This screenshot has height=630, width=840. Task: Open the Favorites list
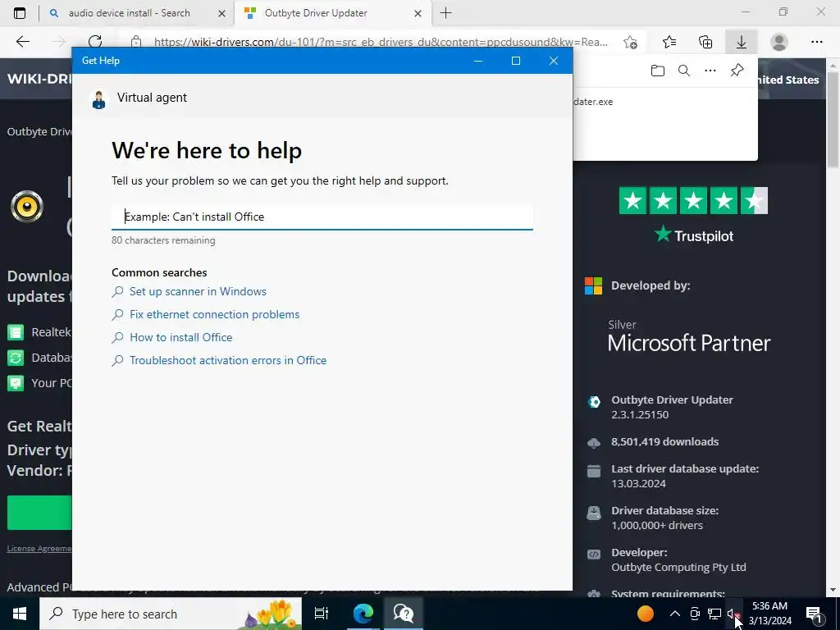pos(669,42)
